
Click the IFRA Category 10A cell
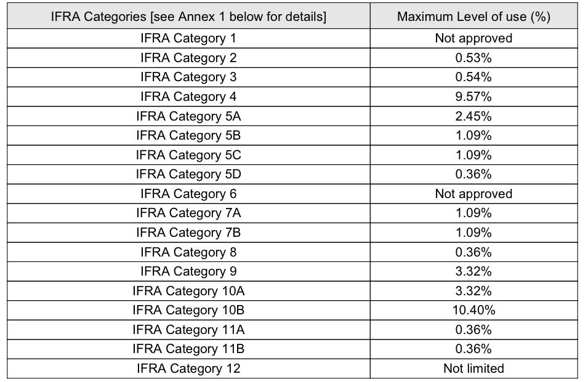click(188, 291)
